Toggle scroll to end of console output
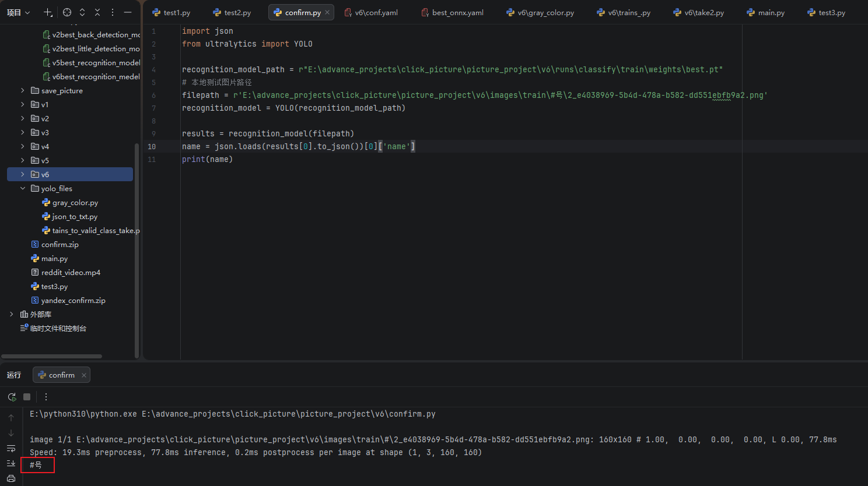868x486 pixels. pyautogui.click(x=11, y=463)
